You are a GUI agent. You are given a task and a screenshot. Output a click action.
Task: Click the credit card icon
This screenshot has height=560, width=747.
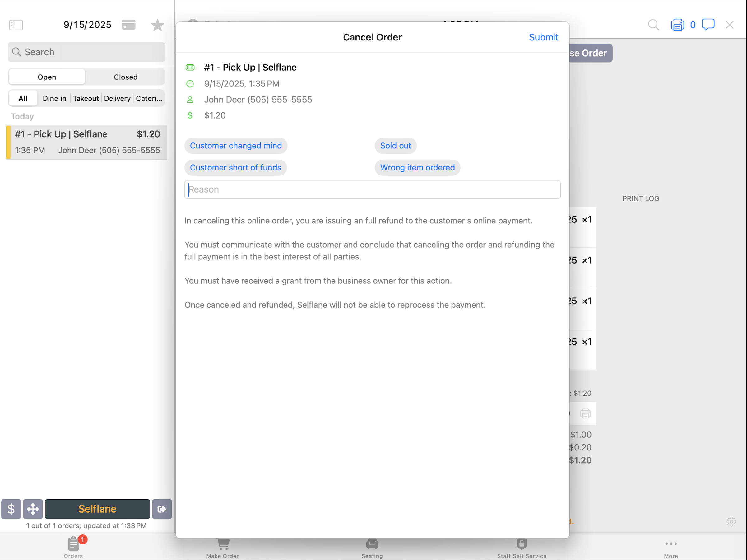[x=128, y=25]
